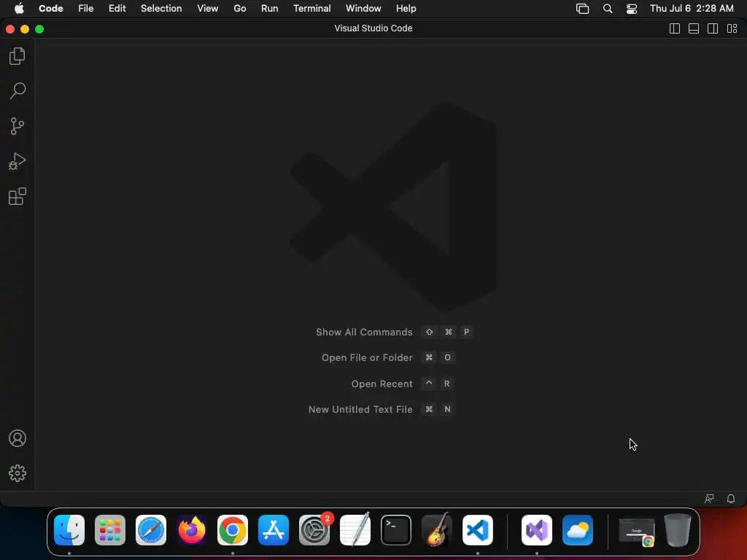Screen dimensions: 747x560
Task: Open the Code application menu
Action: click(50, 9)
